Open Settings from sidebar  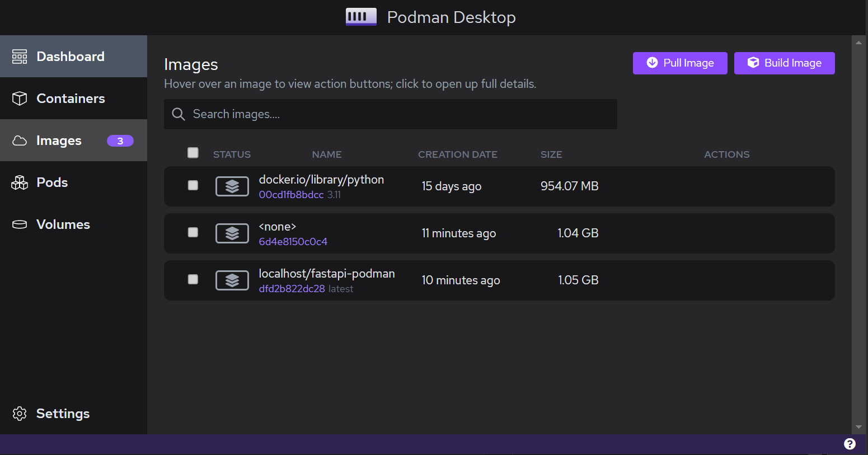(x=73, y=414)
